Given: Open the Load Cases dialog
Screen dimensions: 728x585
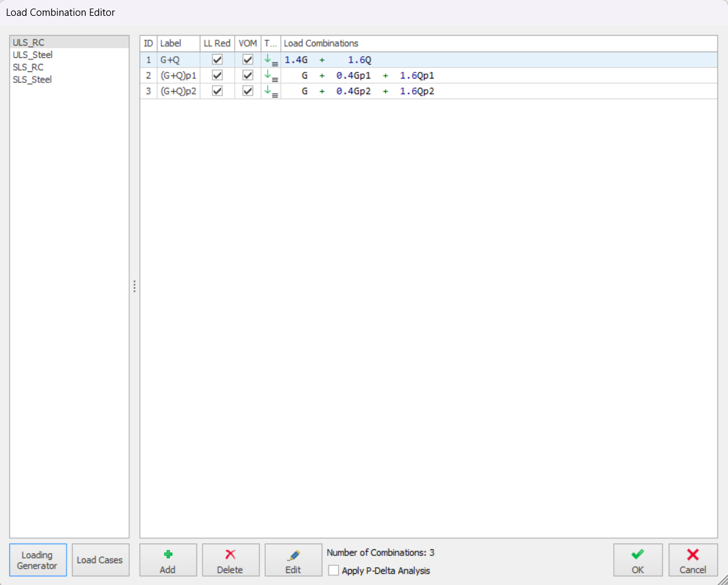Looking at the screenshot, I should (100, 560).
